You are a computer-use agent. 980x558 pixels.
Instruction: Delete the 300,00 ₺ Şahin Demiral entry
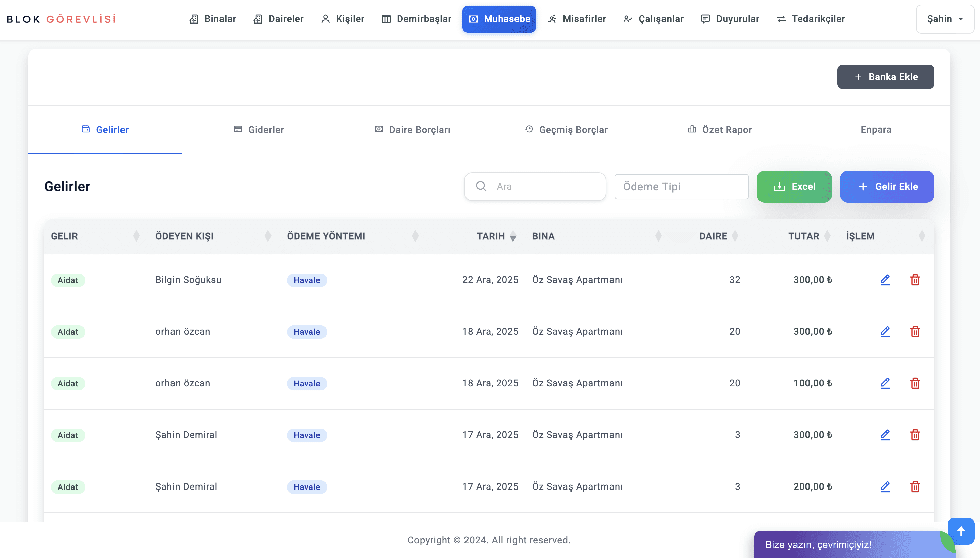tap(915, 435)
